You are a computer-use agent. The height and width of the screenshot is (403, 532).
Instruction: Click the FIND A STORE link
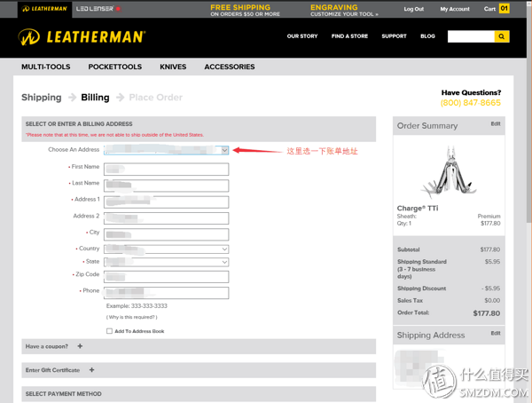[349, 36]
